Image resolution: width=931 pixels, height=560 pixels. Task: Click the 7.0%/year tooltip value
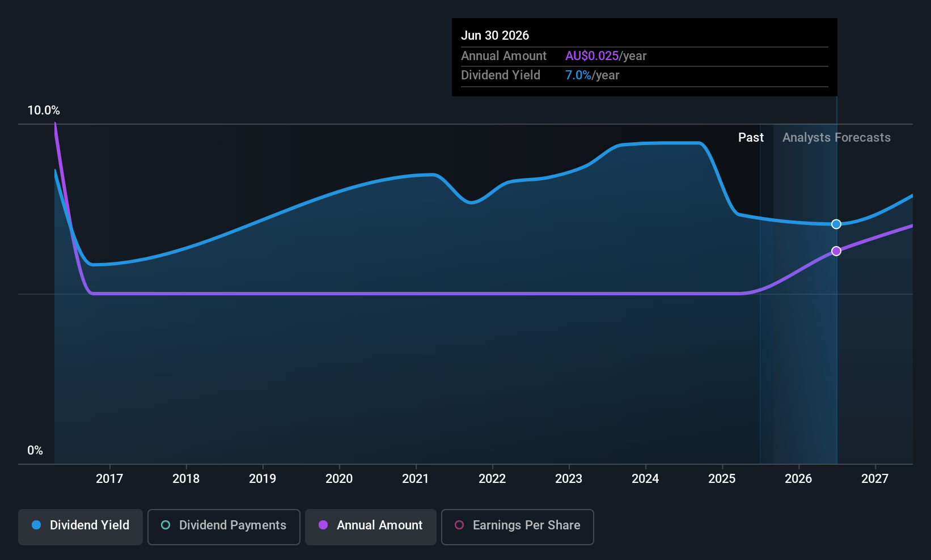[x=592, y=75]
